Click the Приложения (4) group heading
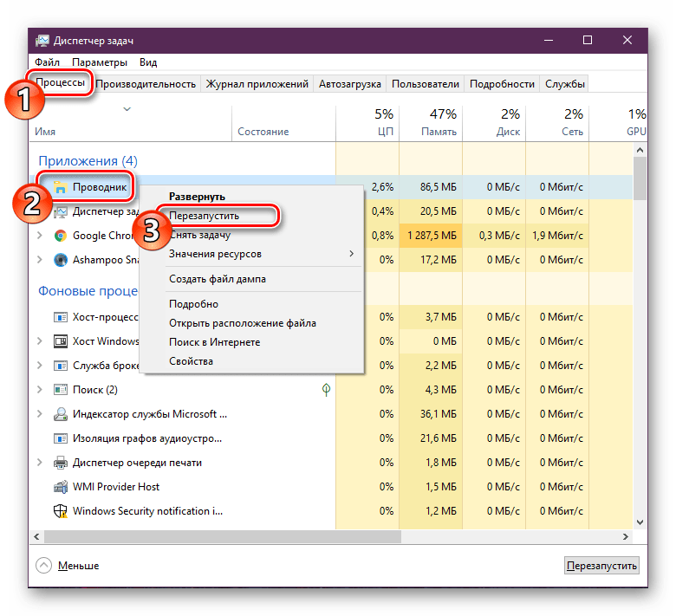Screen dimensions: 676x616 click(x=88, y=161)
